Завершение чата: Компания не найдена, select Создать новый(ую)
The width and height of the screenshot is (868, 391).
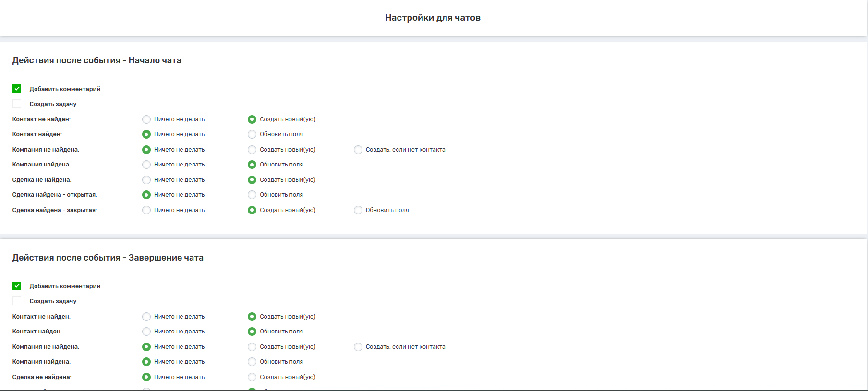click(252, 347)
